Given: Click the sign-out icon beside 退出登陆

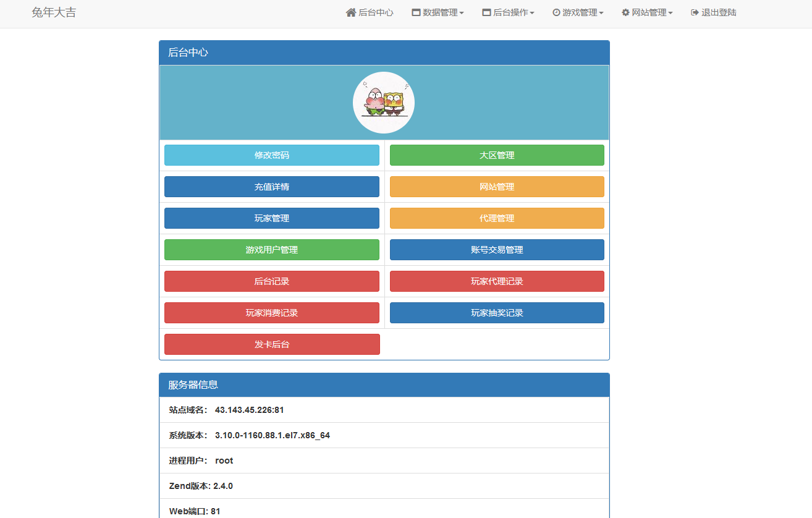Looking at the screenshot, I should pyautogui.click(x=695, y=12).
